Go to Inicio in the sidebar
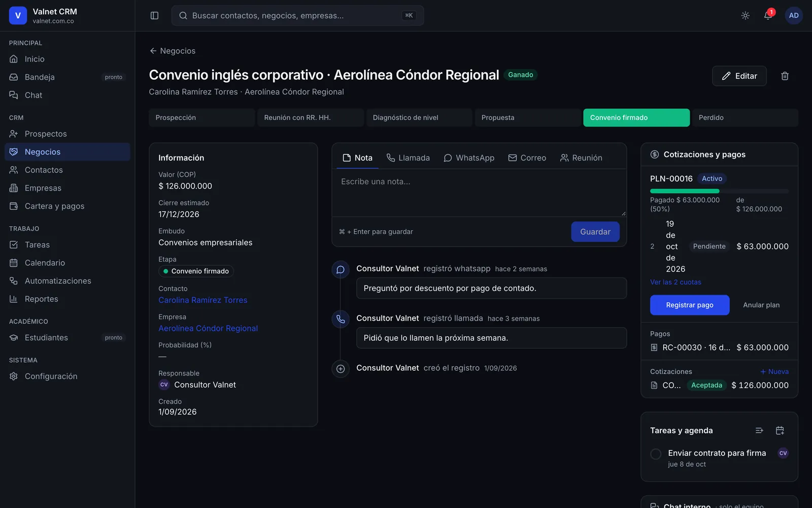Screen dimensions: 812x508 pos(67,59)
